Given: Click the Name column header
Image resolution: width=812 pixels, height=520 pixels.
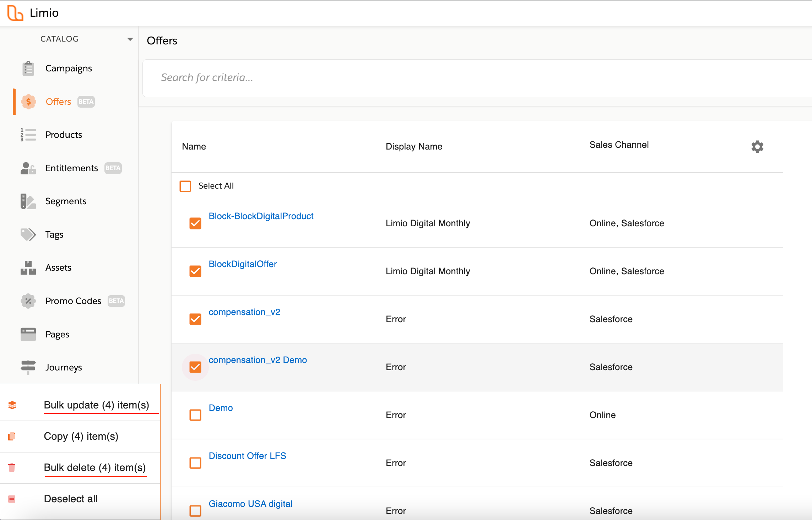Looking at the screenshot, I should 194,147.
